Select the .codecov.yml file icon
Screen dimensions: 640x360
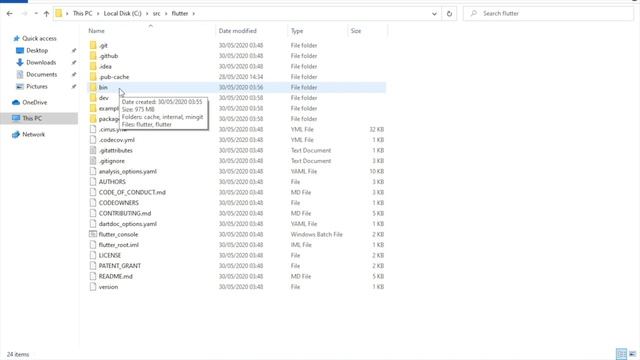[x=93, y=140]
